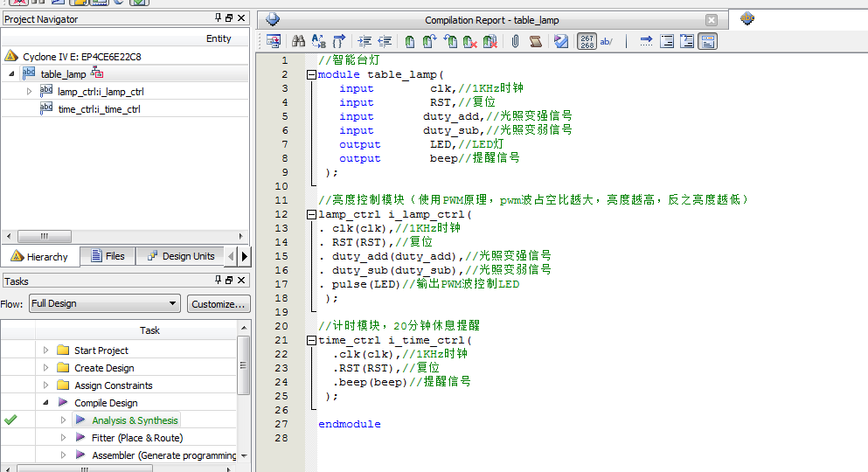Click the endmodule keyword in the code
The width and height of the screenshot is (868, 472).
pyautogui.click(x=350, y=425)
